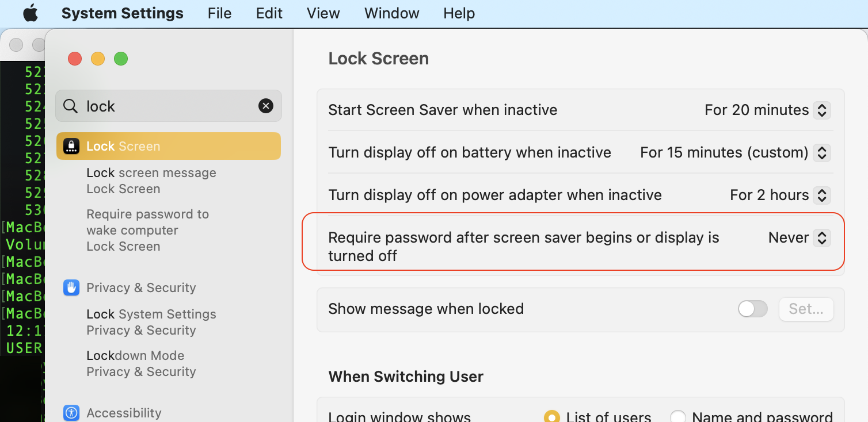Click the Set… message button

coord(806,309)
